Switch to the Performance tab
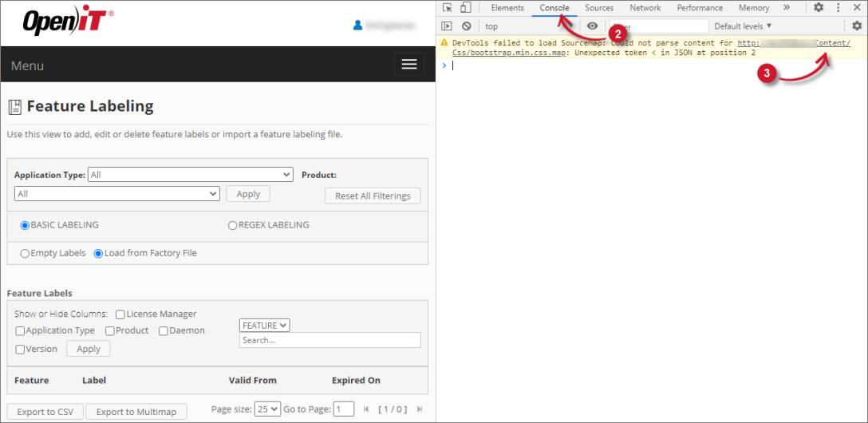Image resolution: width=868 pixels, height=423 pixels. pyautogui.click(x=700, y=8)
